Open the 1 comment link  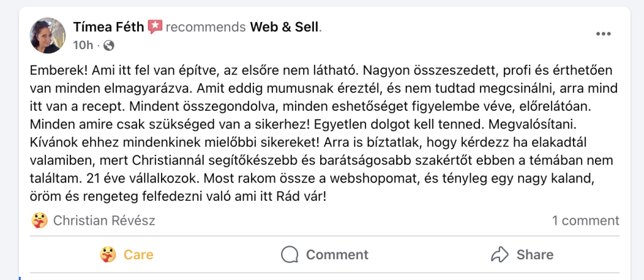(x=586, y=221)
